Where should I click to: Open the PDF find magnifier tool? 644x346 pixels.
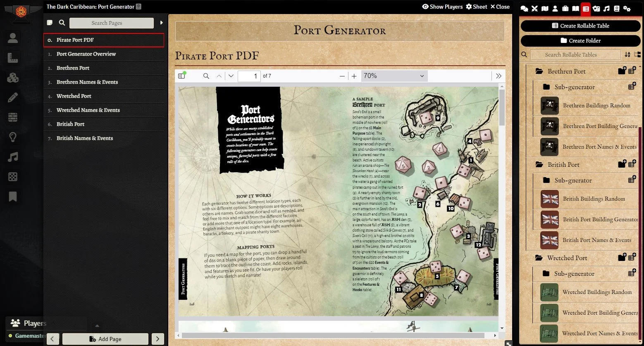click(206, 76)
